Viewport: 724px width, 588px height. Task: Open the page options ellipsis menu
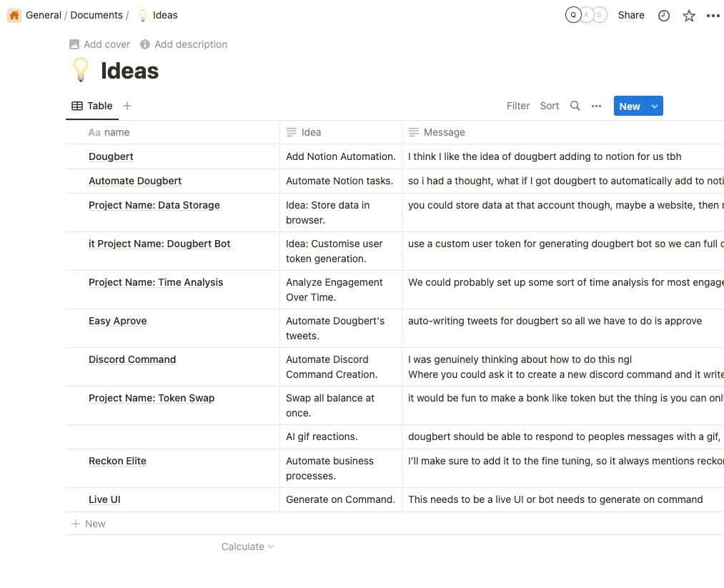click(714, 15)
